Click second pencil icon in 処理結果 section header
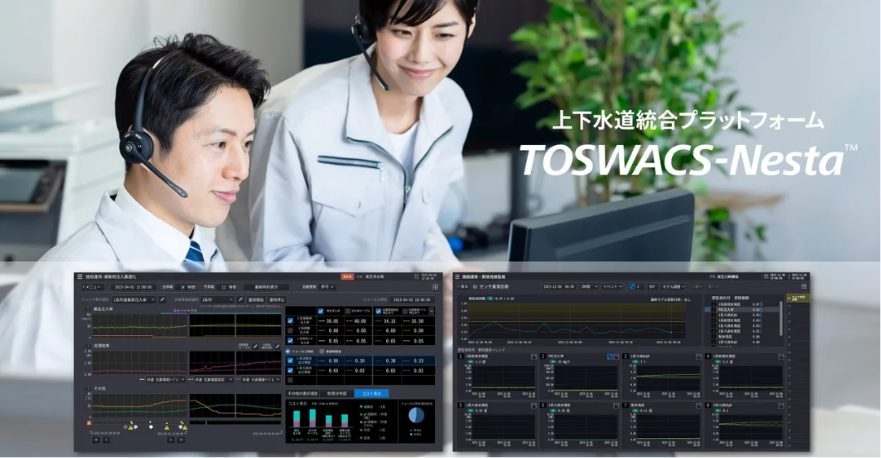 tap(278, 346)
